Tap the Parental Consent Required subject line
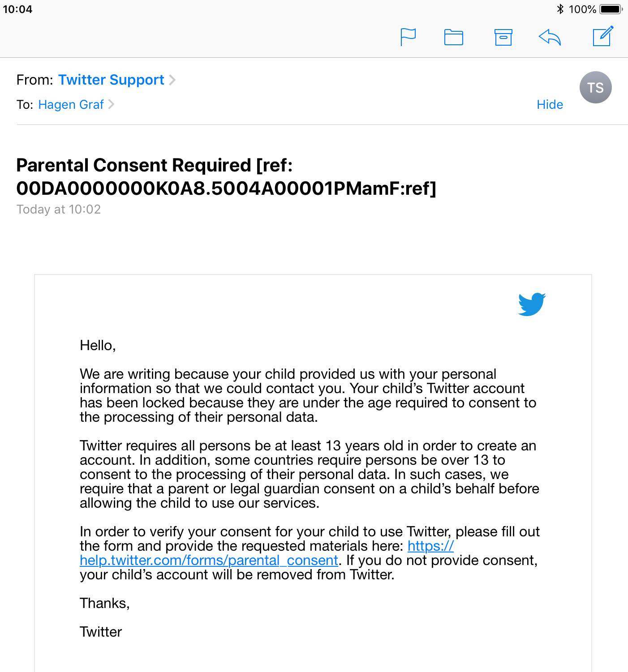Viewport: 628px width, 672px height. [226, 177]
